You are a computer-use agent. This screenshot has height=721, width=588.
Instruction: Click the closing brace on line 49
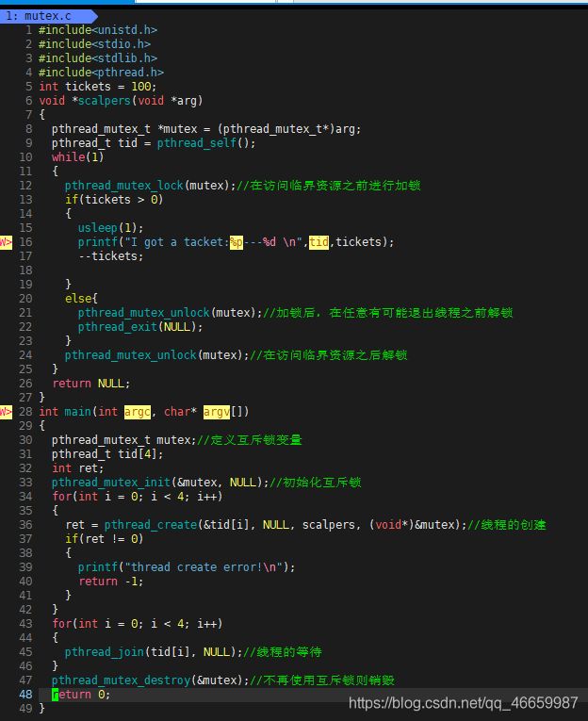click(41, 709)
